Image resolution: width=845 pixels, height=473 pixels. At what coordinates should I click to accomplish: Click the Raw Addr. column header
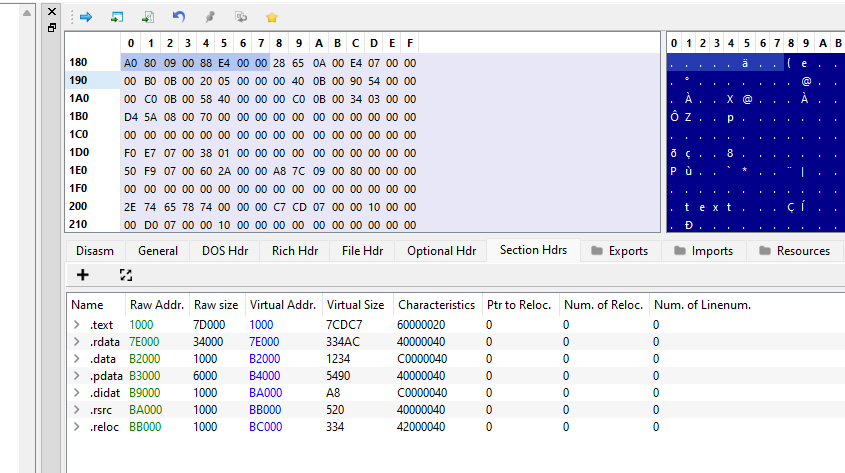coord(157,305)
